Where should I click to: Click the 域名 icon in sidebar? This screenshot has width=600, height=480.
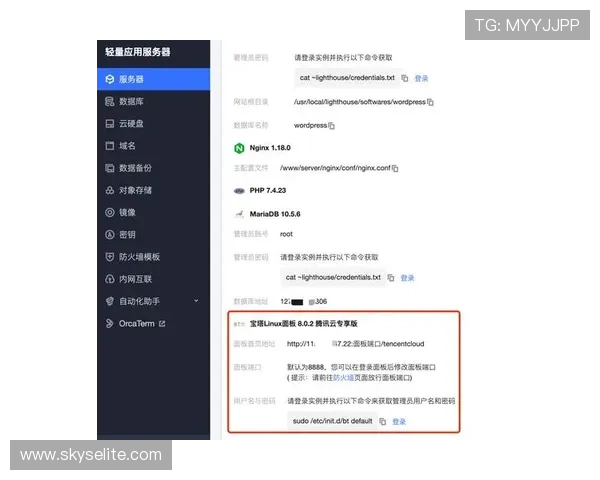[x=110, y=146]
